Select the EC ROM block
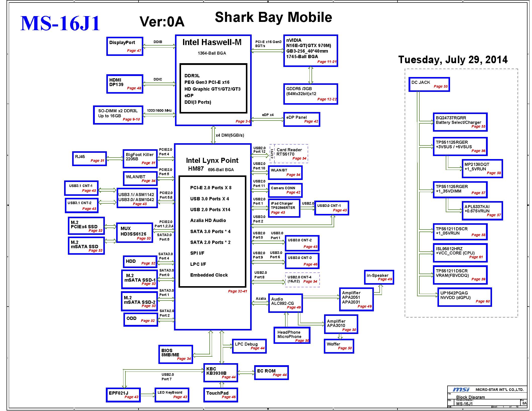This screenshot has width=532, height=411. pyautogui.click(x=271, y=373)
